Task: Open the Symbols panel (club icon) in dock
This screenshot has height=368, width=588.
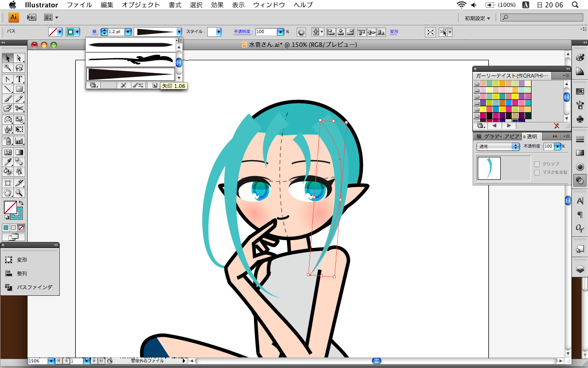Action: pyautogui.click(x=580, y=119)
